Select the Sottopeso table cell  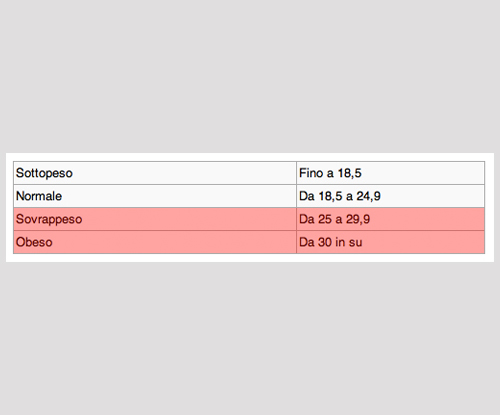coord(155,173)
